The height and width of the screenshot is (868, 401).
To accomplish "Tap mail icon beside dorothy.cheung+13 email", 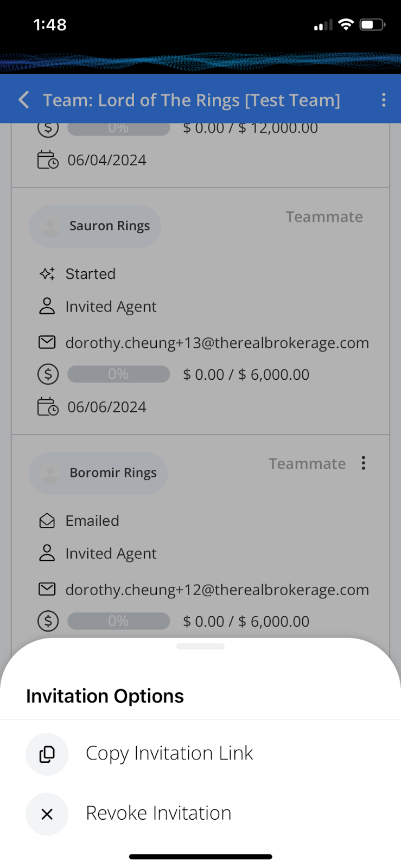I will (x=47, y=342).
